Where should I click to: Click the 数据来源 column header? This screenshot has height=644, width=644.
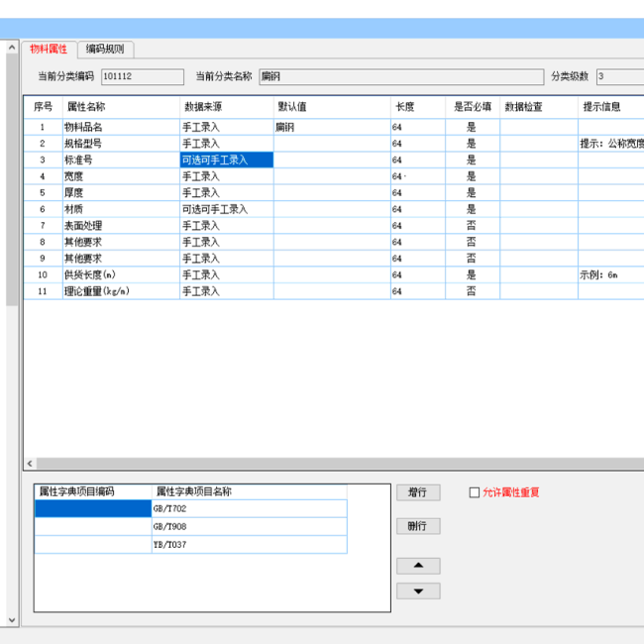click(227, 107)
